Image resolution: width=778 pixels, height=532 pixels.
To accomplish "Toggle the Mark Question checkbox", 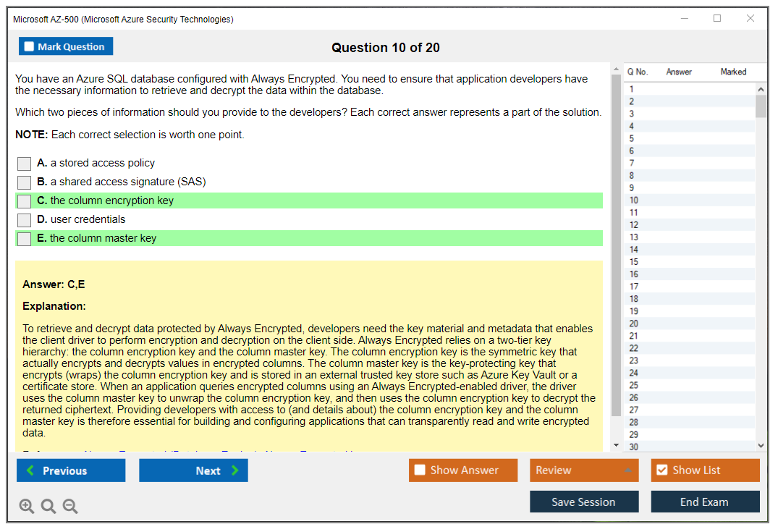I will tap(30, 46).
